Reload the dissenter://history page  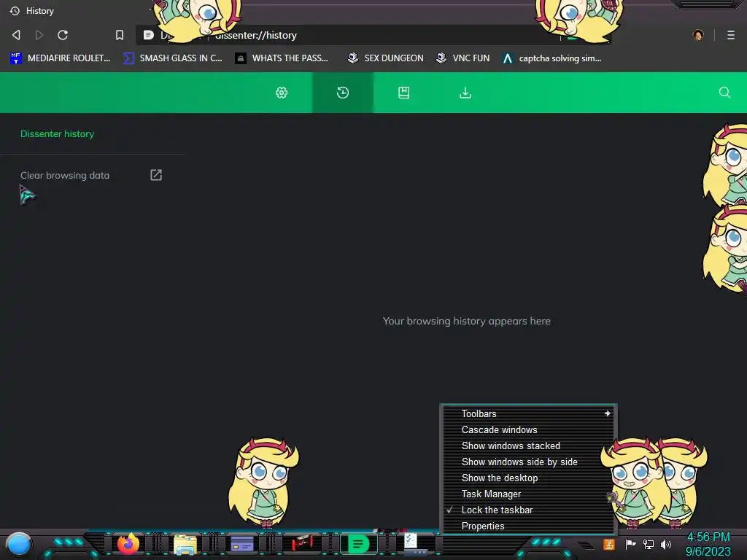[x=63, y=35]
